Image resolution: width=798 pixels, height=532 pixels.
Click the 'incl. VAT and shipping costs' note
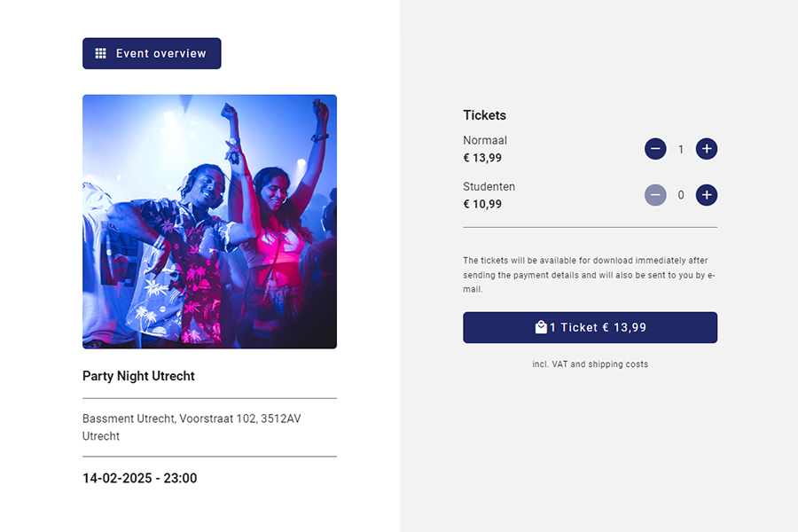591,364
